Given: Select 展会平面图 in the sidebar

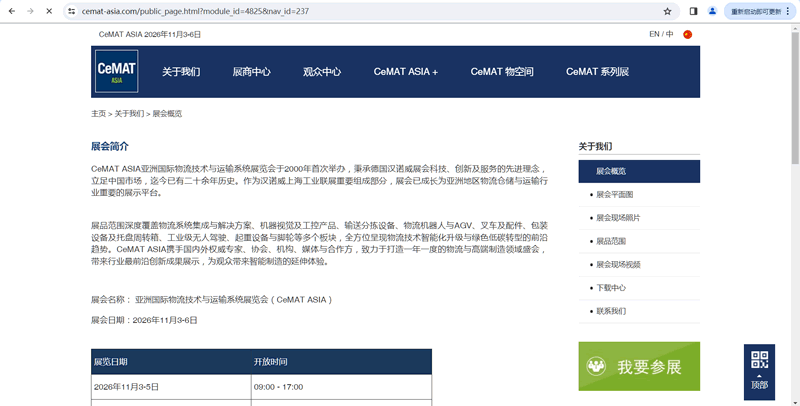Looking at the screenshot, I should [614, 194].
